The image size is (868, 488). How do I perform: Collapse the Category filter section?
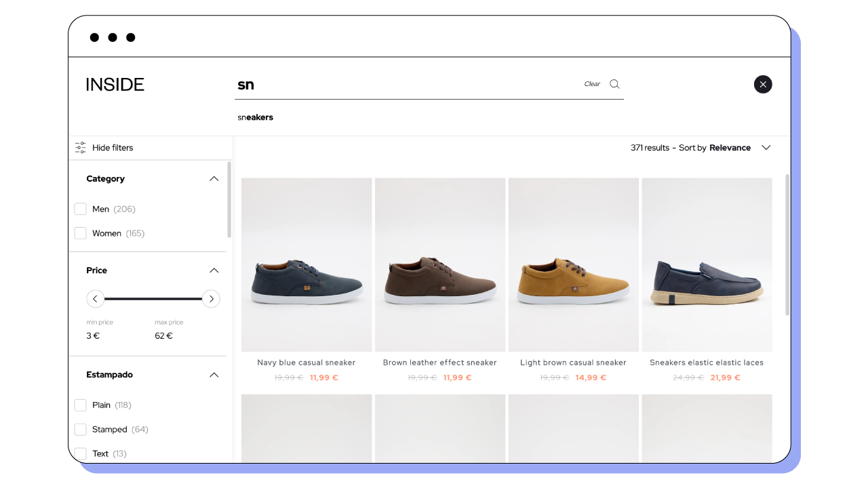pos(214,178)
